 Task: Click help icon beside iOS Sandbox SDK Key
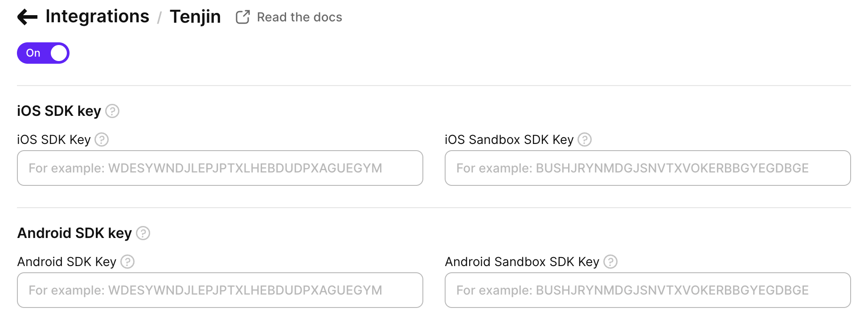[x=585, y=140]
